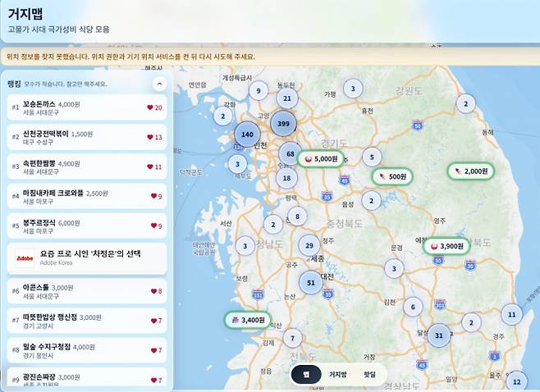Screen dimensions: 540x392
Task: Open the #2 신천궁전떡볶이 card
Action: [x=87, y=137]
